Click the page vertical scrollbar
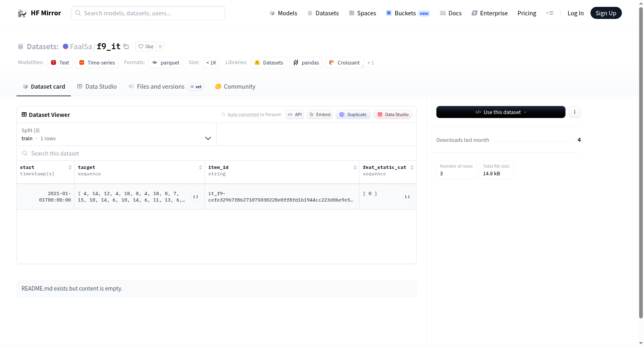The height and width of the screenshot is (347, 644). [x=641, y=162]
